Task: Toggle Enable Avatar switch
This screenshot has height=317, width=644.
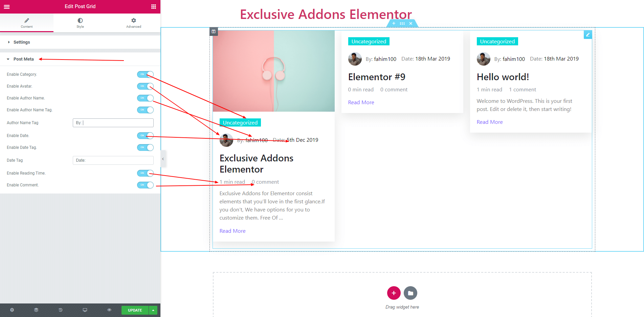Action: 146,86
